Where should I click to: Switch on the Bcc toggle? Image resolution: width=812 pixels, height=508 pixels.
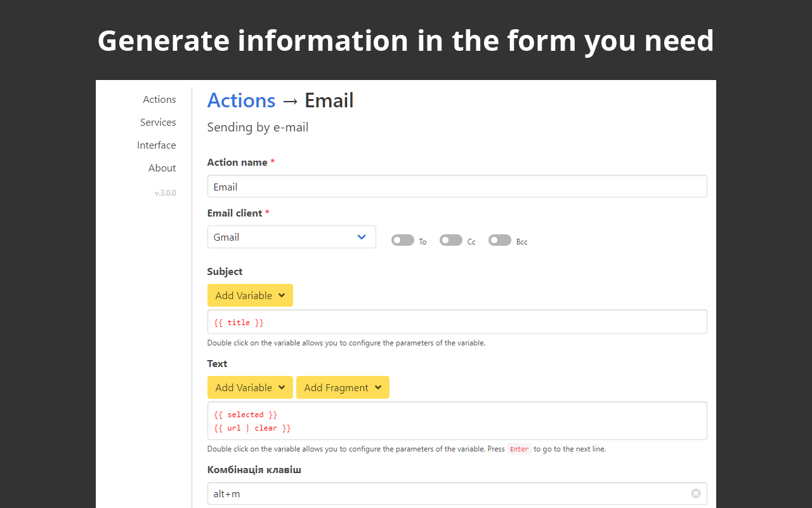[500, 240]
